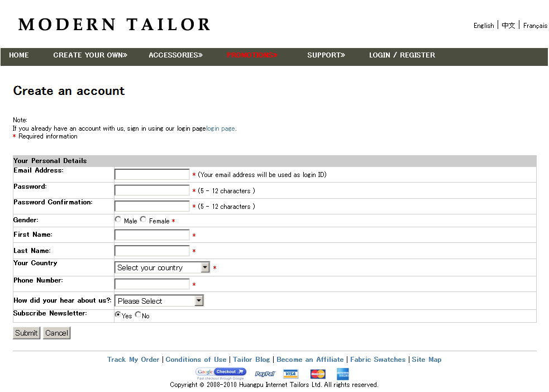Follow the login page link
This screenshot has height=392, width=549.
221,128
